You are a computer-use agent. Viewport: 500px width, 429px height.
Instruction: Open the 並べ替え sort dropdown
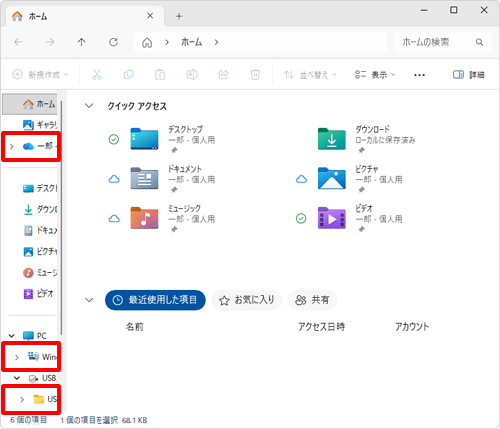point(310,75)
